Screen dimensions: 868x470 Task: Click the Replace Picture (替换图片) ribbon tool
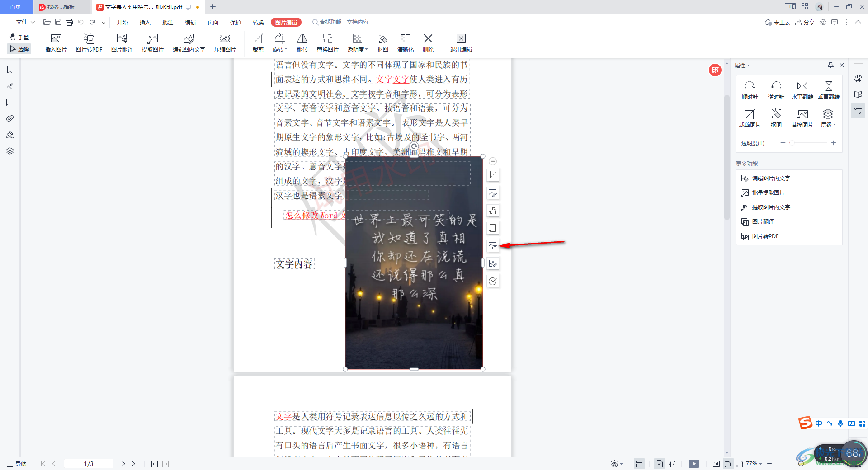coord(328,43)
